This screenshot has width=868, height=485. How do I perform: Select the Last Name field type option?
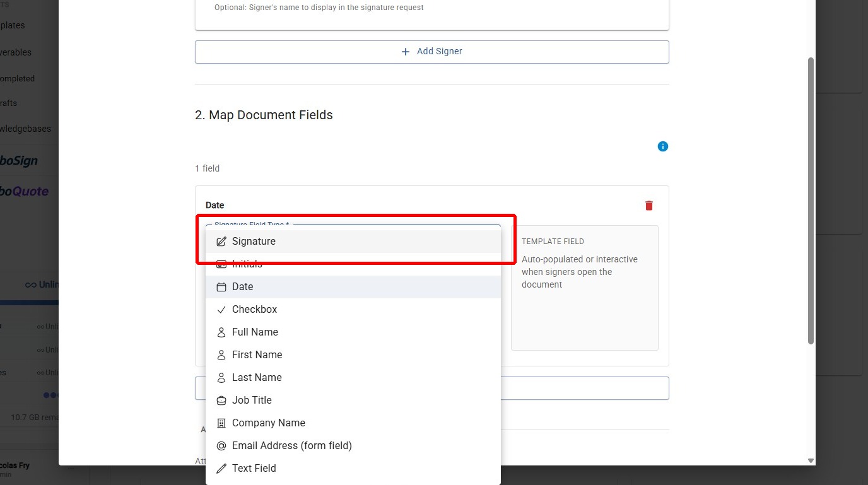256,377
